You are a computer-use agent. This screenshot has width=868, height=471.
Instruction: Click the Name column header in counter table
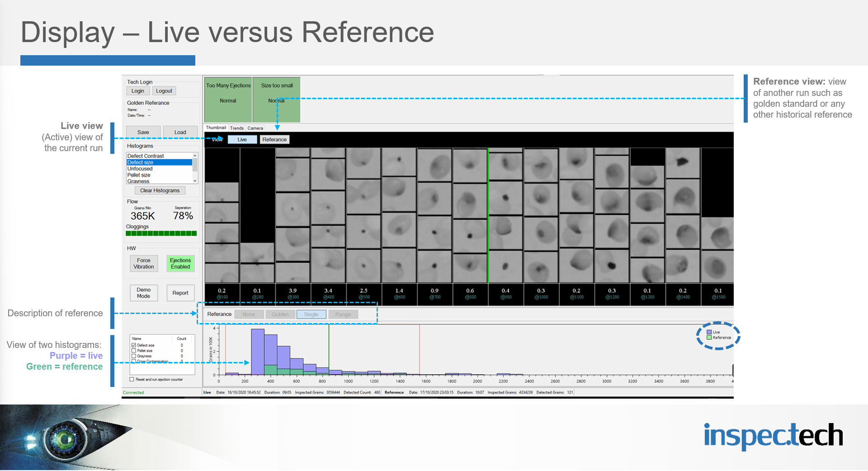pyautogui.click(x=151, y=338)
